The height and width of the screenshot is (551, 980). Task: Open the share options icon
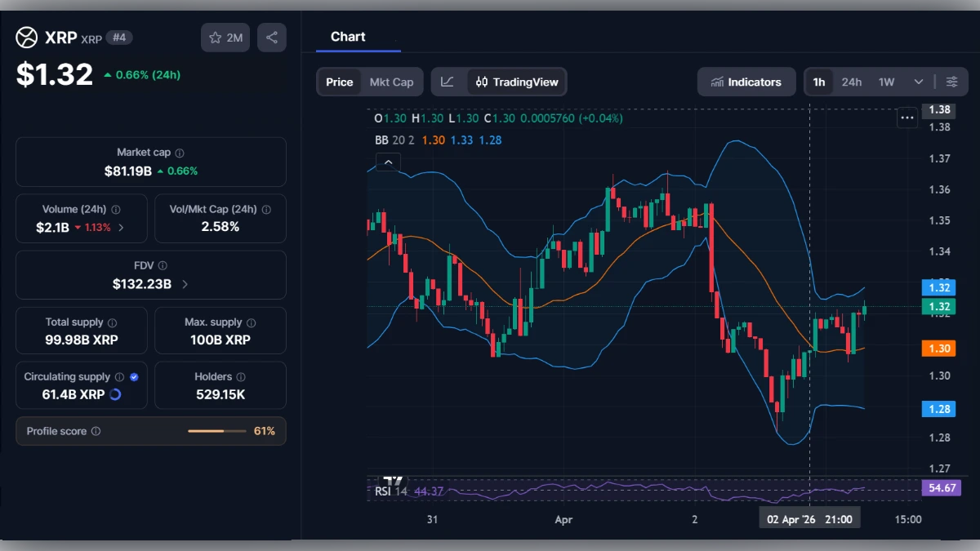[x=272, y=37]
